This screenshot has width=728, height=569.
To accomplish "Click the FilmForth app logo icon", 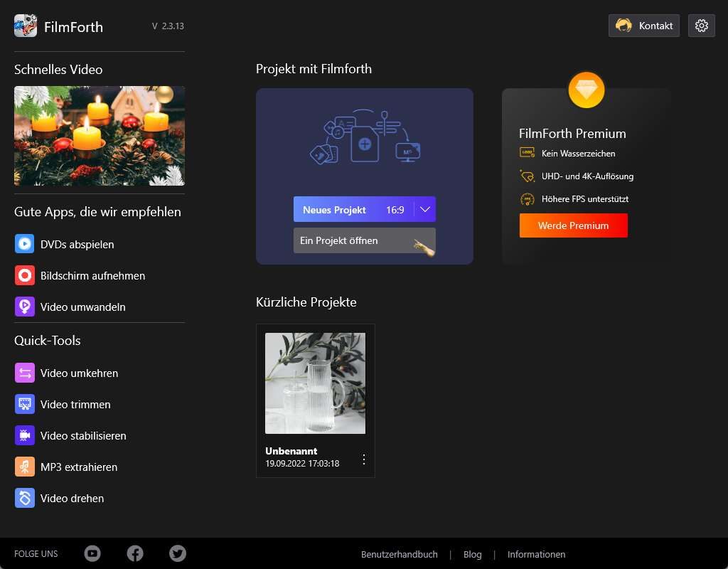I will point(26,26).
